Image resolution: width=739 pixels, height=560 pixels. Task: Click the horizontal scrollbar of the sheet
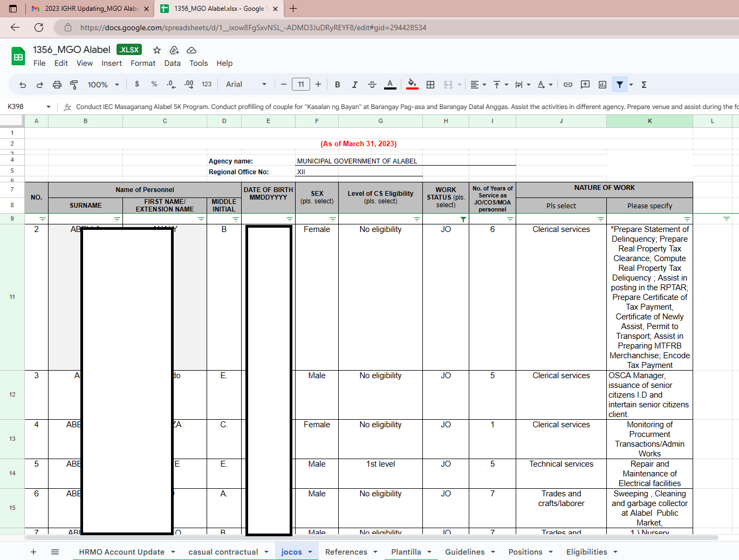point(372,537)
